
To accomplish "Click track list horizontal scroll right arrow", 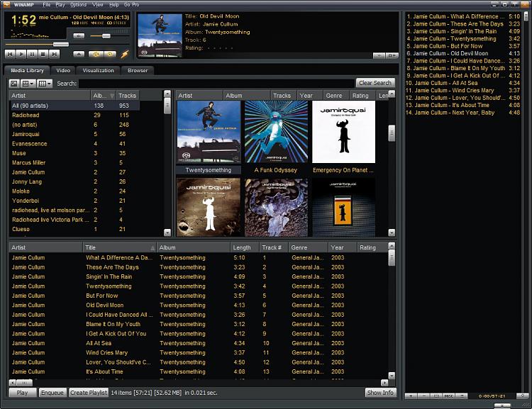I will [x=384, y=383].
